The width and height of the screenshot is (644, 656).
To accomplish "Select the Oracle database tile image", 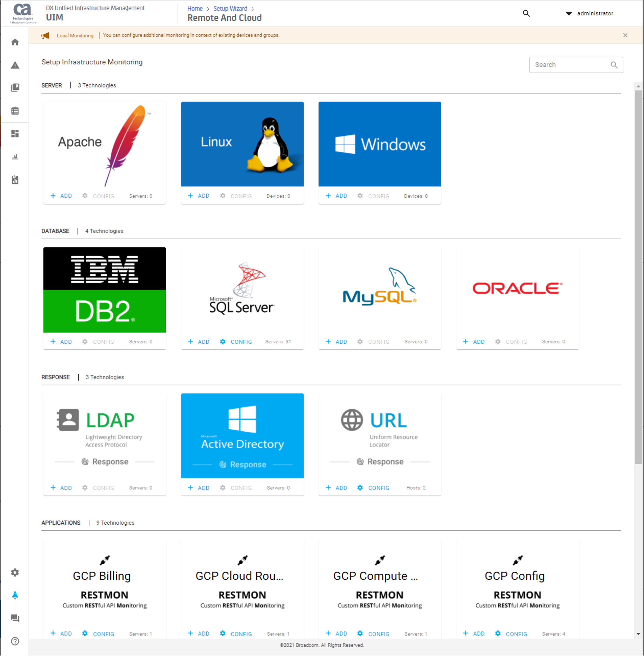I will 517,290.
